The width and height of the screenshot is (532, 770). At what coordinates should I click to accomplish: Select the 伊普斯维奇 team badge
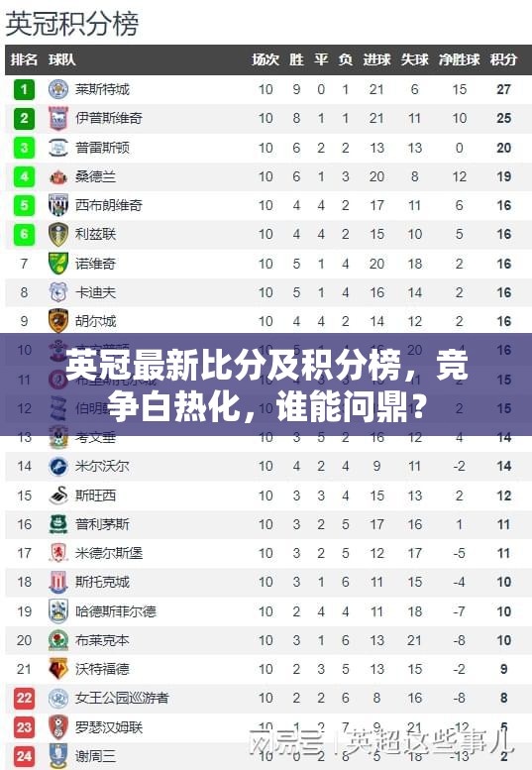click(57, 118)
